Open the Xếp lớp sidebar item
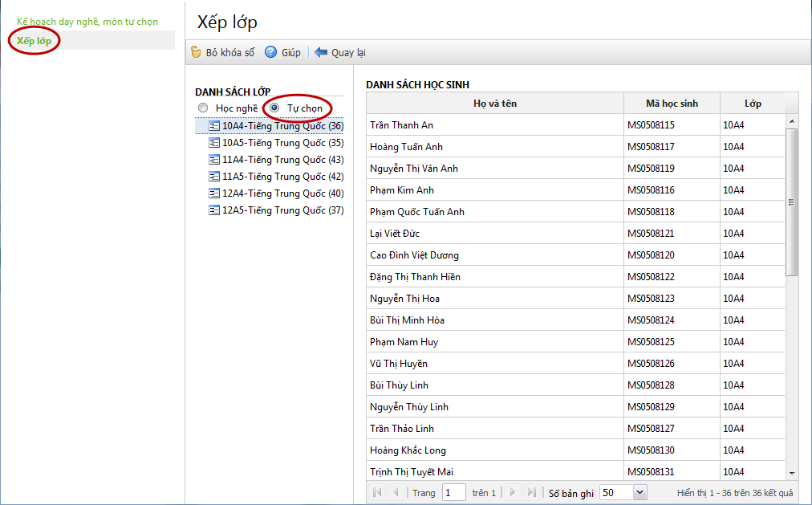812x505 pixels. (x=34, y=40)
